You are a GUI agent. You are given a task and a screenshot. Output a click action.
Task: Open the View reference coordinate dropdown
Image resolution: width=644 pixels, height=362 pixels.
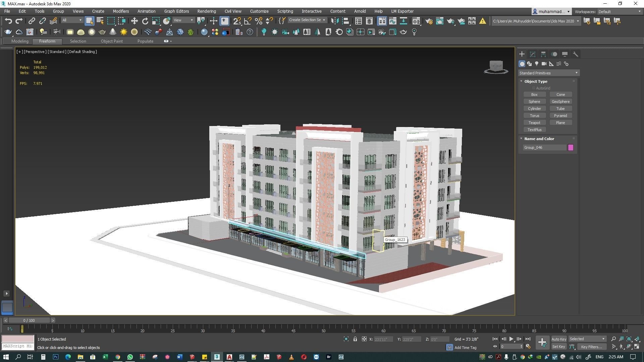(x=183, y=20)
